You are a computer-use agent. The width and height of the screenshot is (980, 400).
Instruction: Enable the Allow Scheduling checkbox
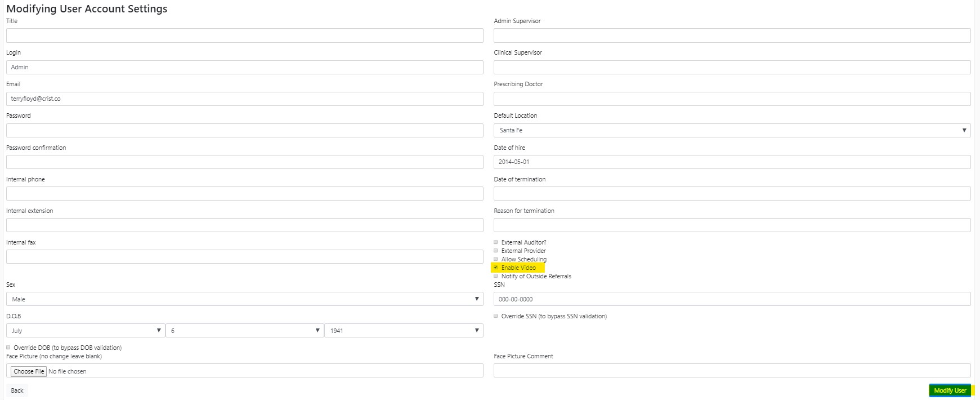point(496,259)
